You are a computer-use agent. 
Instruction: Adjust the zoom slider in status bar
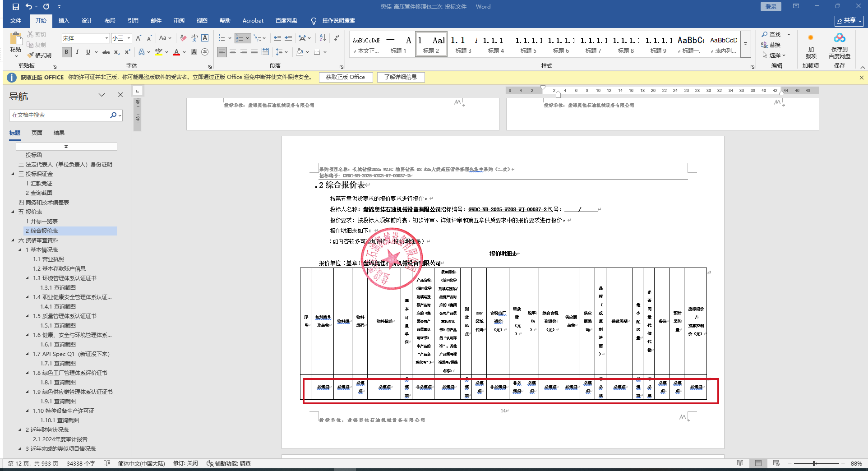coord(815,463)
